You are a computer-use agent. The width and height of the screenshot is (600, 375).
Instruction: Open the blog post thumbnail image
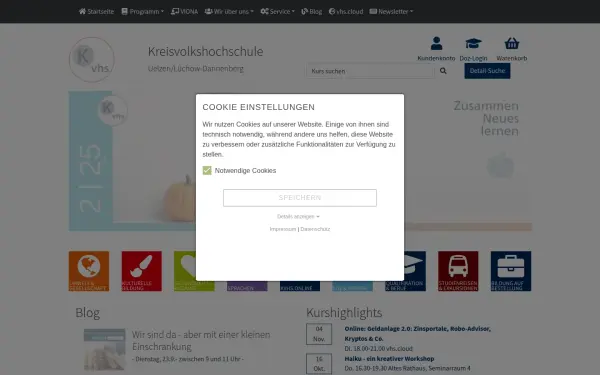(x=104, y=350)
